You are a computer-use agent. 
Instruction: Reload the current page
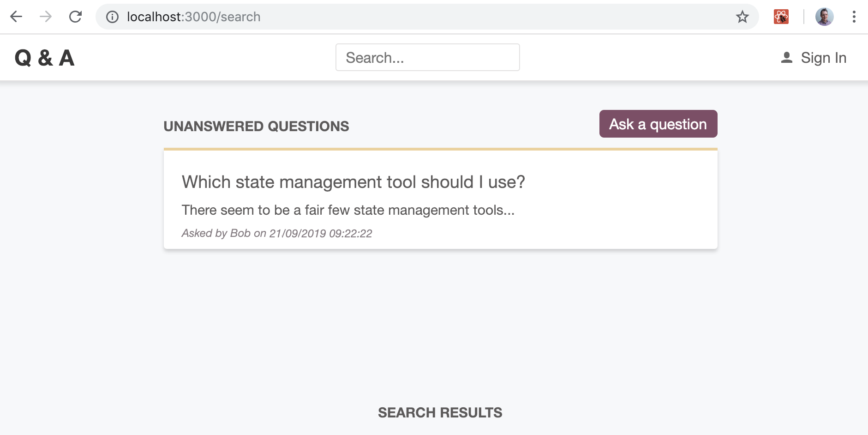coord(75,17)
